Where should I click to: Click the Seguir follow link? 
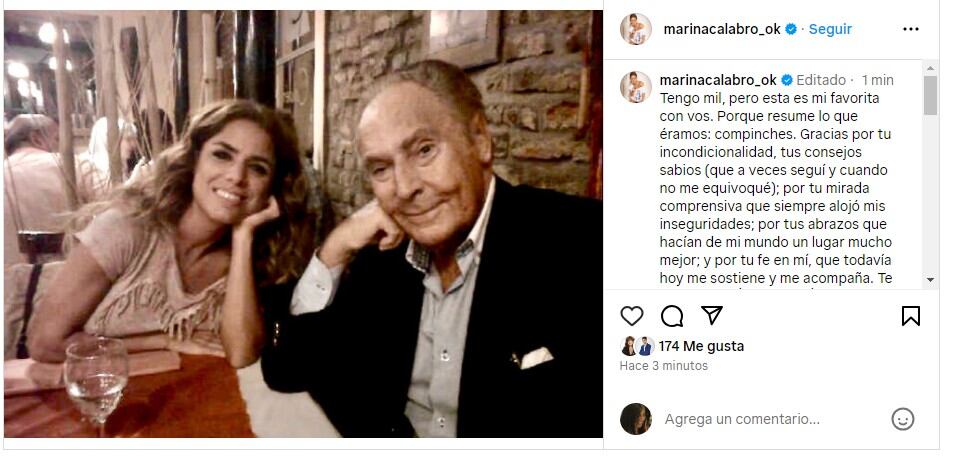(830, 30)
